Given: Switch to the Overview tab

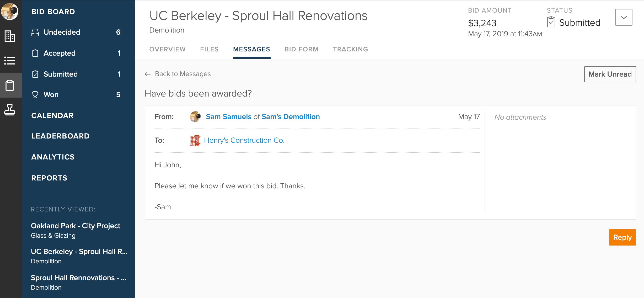Looking at the screenshot, I should tap(167, 49).
